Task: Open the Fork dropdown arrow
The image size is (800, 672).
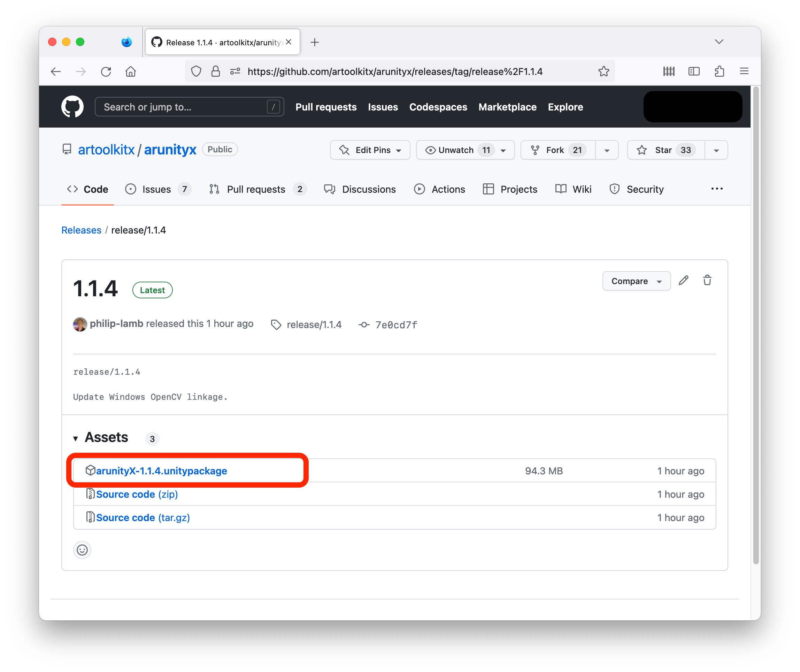Action: click(607, 150)
